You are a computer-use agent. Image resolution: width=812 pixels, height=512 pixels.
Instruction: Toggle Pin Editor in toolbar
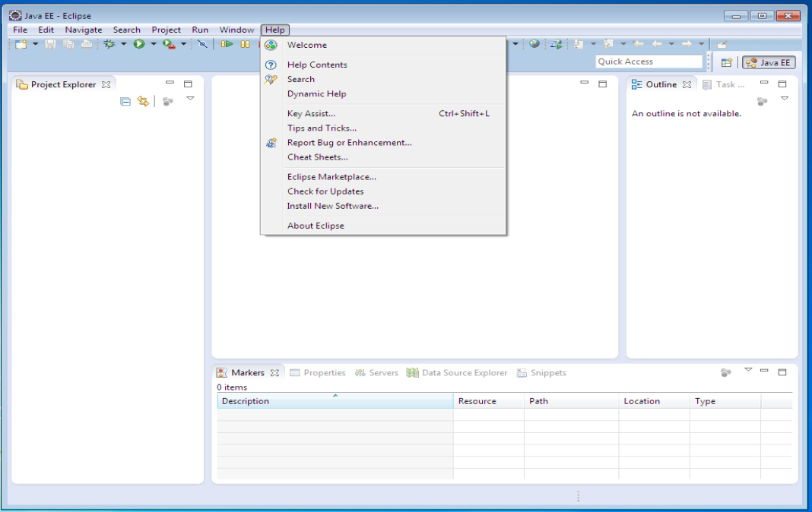pos(722,45)
